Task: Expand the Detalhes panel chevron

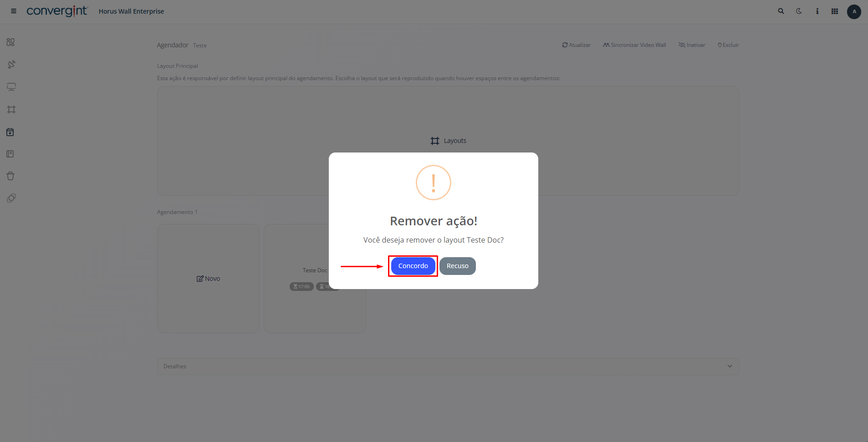Action: tap(730, 366)
